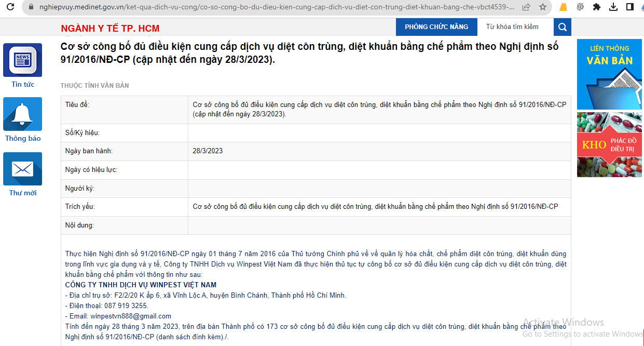Toggle the browser side panel icon

coord(629,7)
